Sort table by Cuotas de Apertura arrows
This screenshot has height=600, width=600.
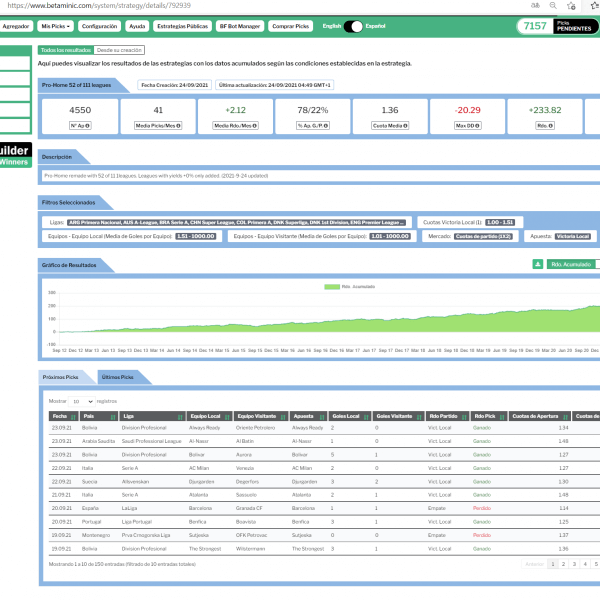tap(565, 417)
